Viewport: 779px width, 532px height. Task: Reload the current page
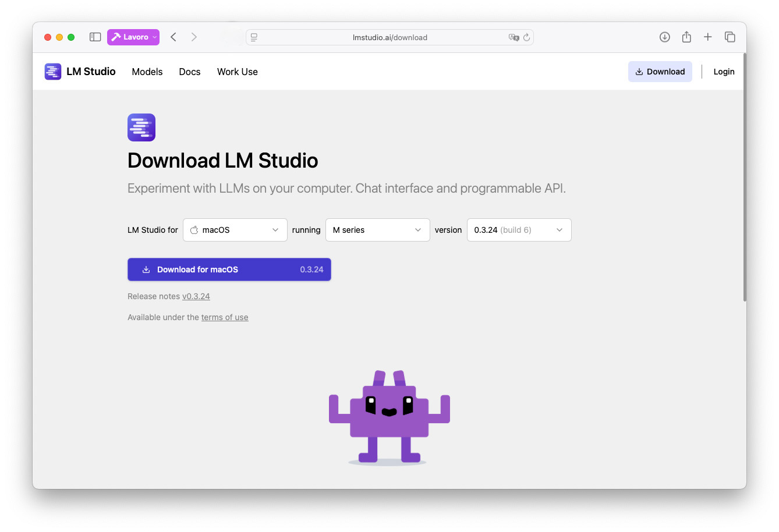click(x=526, y=37)
